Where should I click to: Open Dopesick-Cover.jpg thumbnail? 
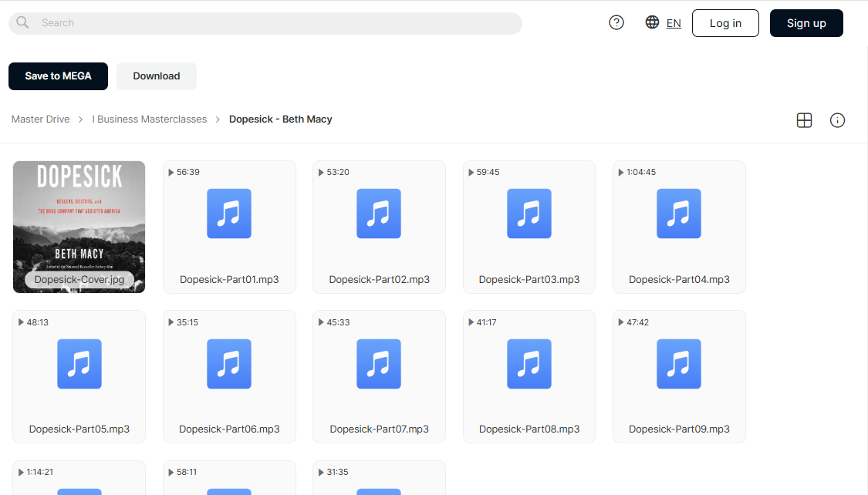(x=79, y=227)
